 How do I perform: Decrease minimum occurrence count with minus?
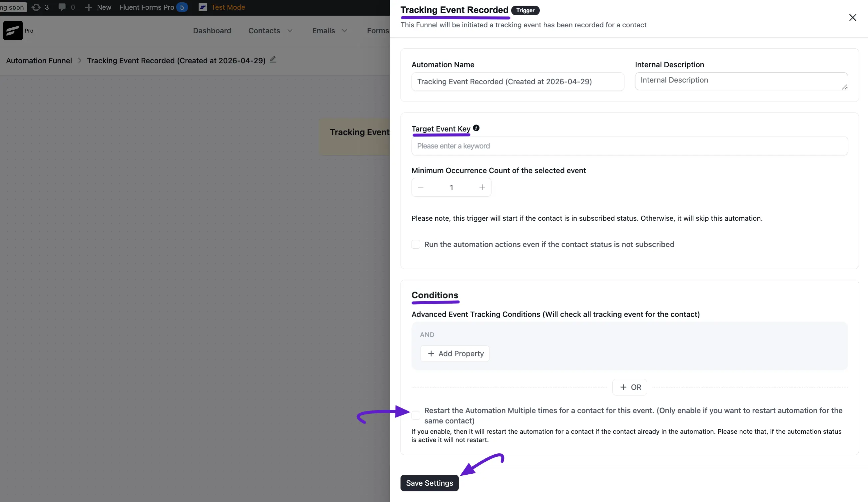click(x=420, y=187)
